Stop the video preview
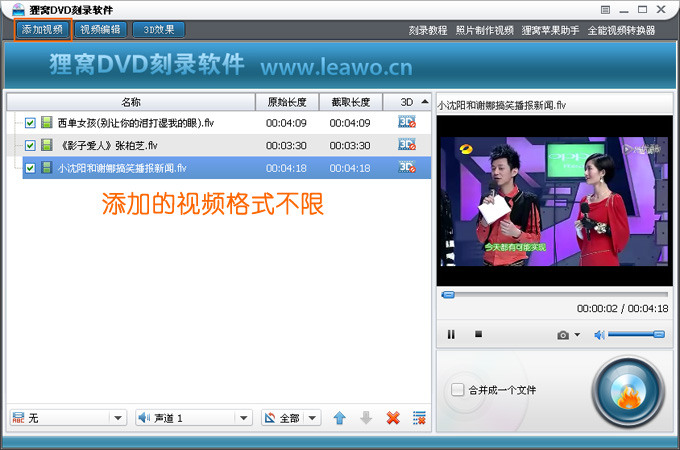This screenshot has height=450, width=680. tap(478, 334)
